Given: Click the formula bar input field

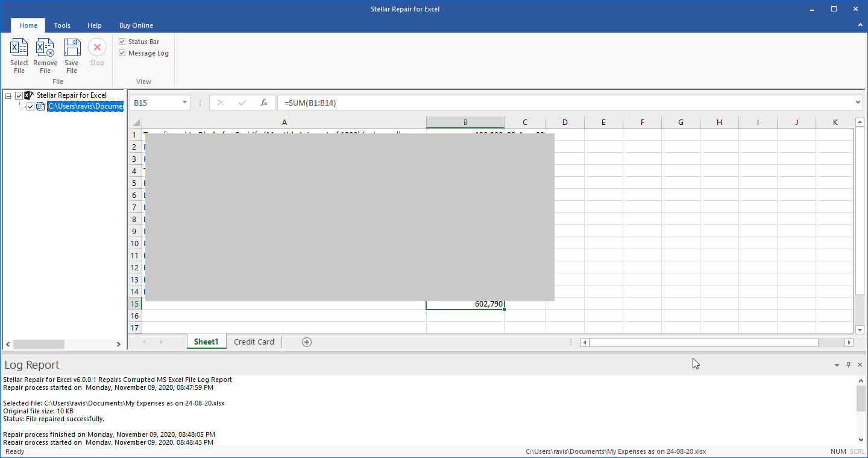Looking at the screenshot, I should coord(542,103).
